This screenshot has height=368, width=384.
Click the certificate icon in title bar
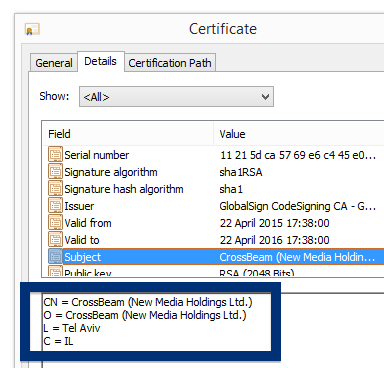point(32,29)
